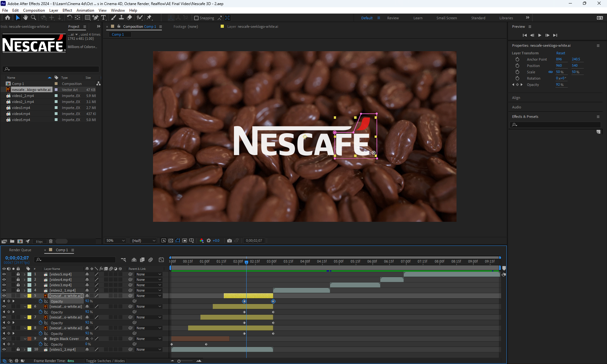Click the yellow label swatch of layer 5
This screenshot has height=364, width=607.
coord(29,296)
